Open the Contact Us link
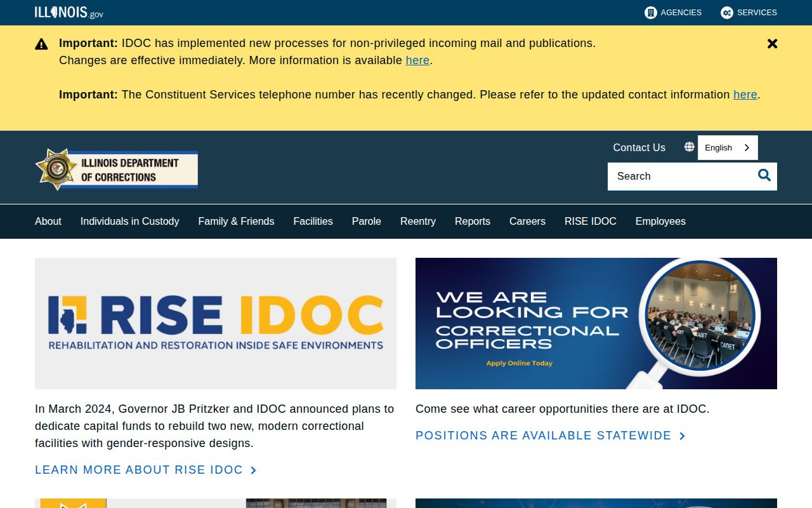Viewport: 812px width, 508px height. pyautogui.click(x=639, y=147)
